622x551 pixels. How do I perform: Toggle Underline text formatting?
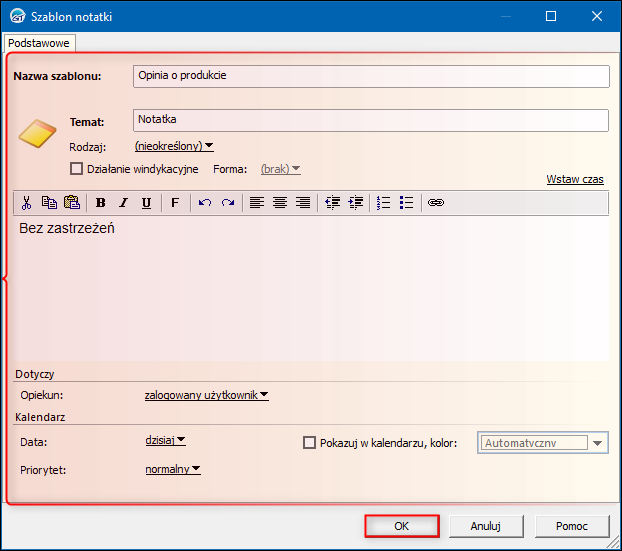(x=146, y=203)
